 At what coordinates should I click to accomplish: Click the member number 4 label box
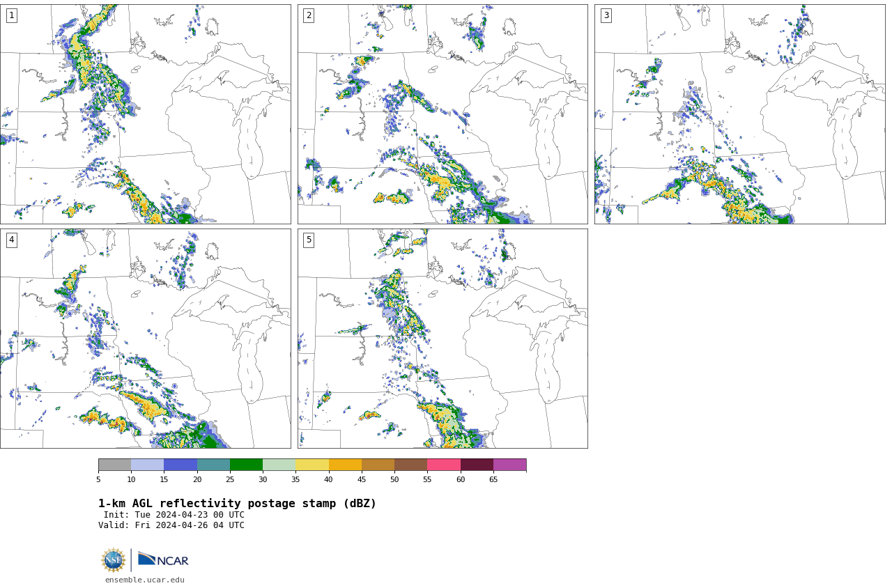[11, 240]
